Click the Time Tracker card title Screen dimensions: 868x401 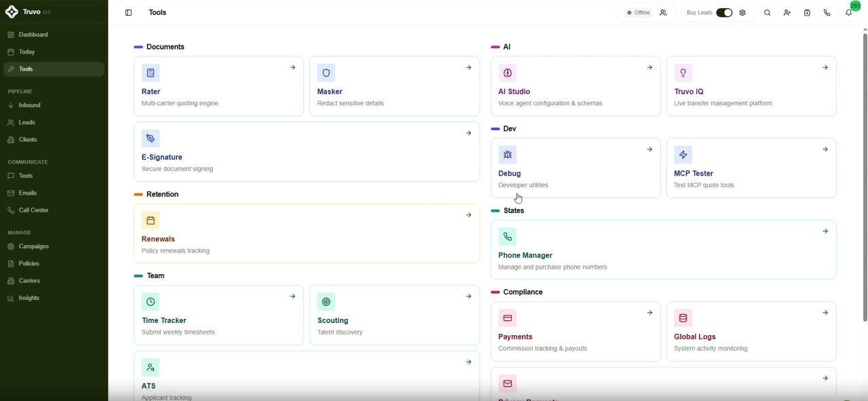pyautogui.click(x=164, y=320)
